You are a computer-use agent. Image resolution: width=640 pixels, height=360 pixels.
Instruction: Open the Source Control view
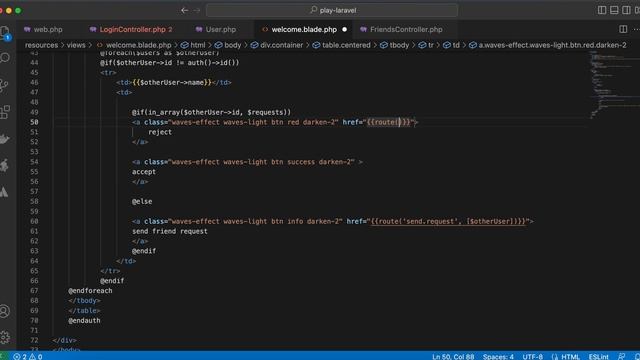pos(4,85)
